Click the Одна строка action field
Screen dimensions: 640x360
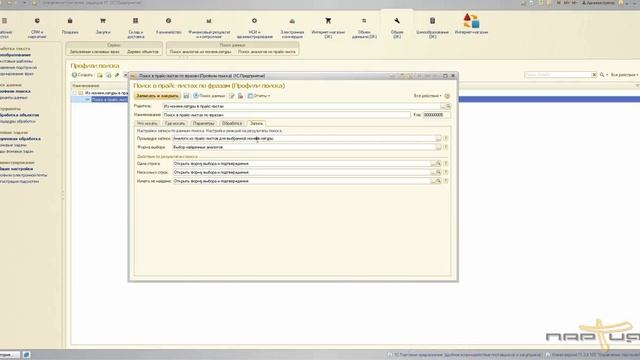(302, 164)
